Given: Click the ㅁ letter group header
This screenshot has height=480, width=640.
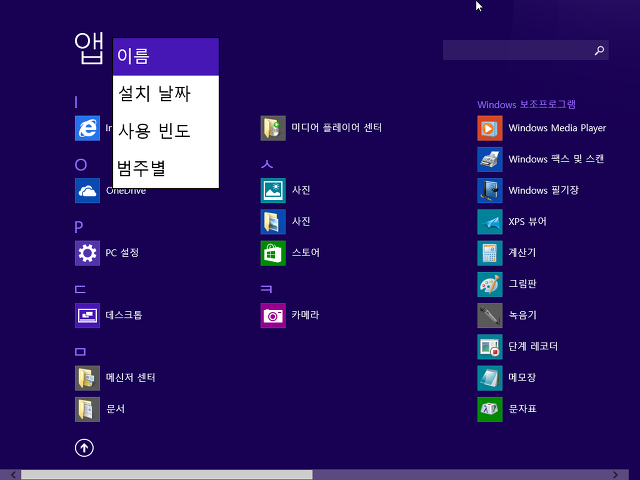Looking at the screenshot, I should [x=80, y=352].
